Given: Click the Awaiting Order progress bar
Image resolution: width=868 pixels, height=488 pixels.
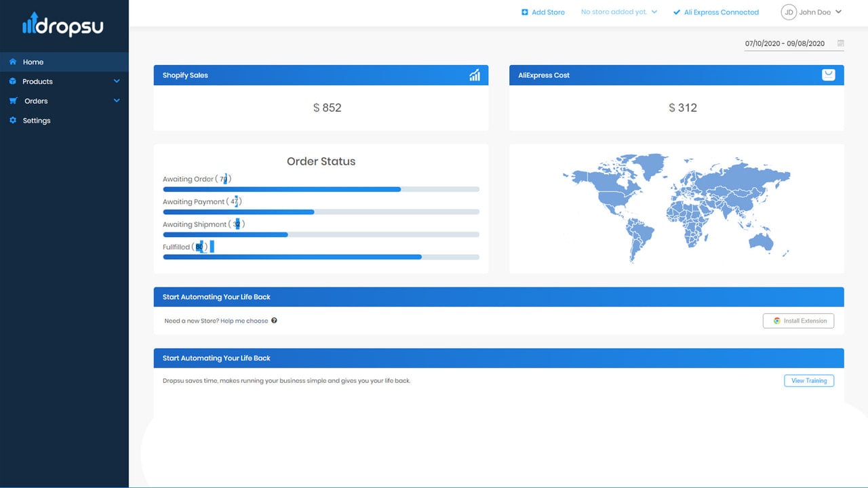Looking at the screenshot, I should tap(321, 189).
